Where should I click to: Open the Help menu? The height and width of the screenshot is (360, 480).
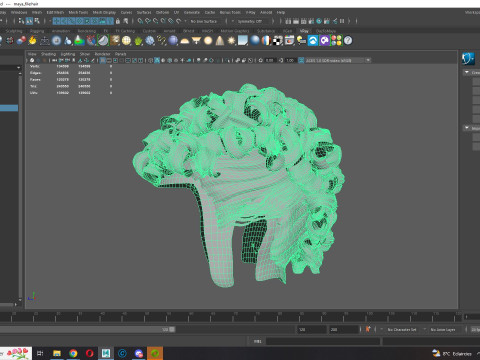[x=281, y=12]
